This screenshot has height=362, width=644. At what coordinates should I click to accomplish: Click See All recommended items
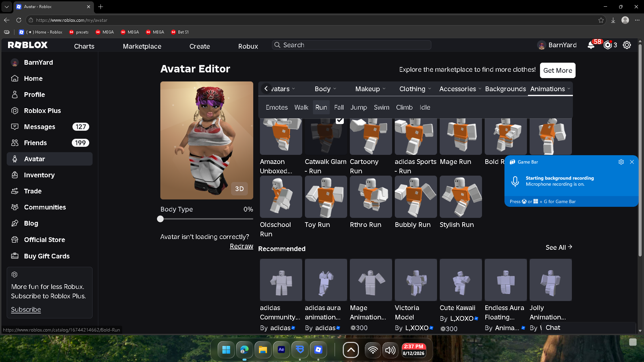pos(559,247)
